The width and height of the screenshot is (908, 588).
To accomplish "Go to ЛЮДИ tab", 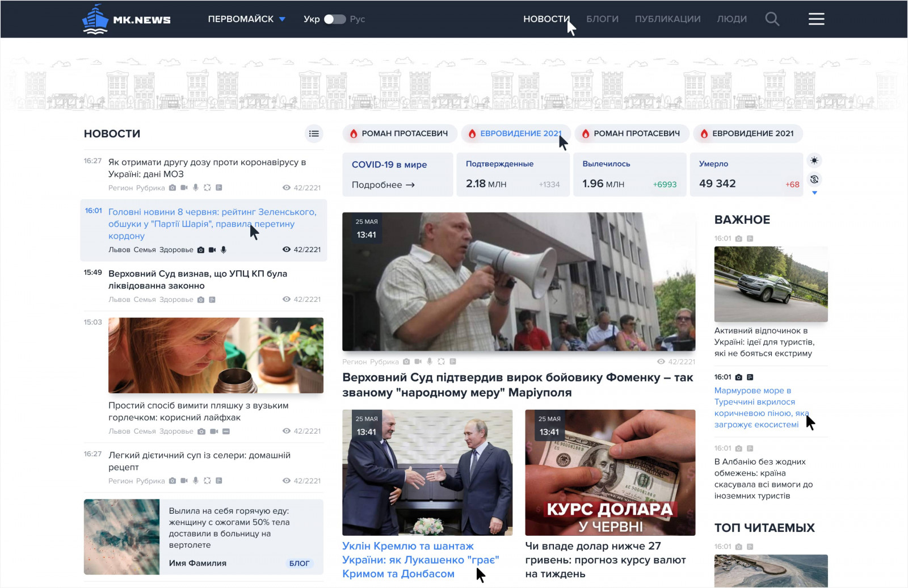I will (x=732, y=19).
